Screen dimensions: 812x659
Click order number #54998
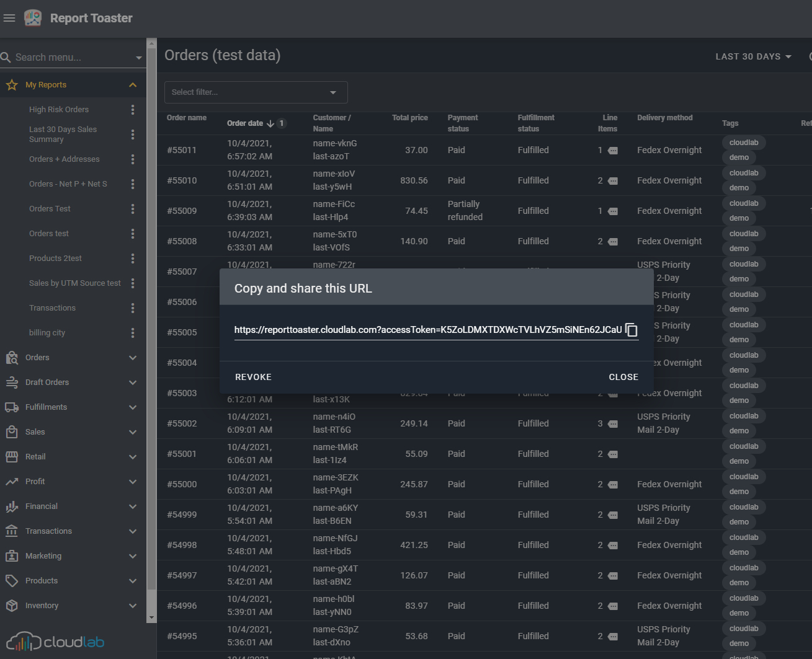(182, 546)
